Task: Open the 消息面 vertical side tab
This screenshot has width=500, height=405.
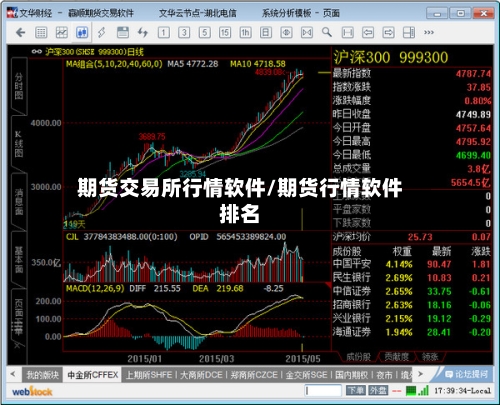Action: [19, 202]
